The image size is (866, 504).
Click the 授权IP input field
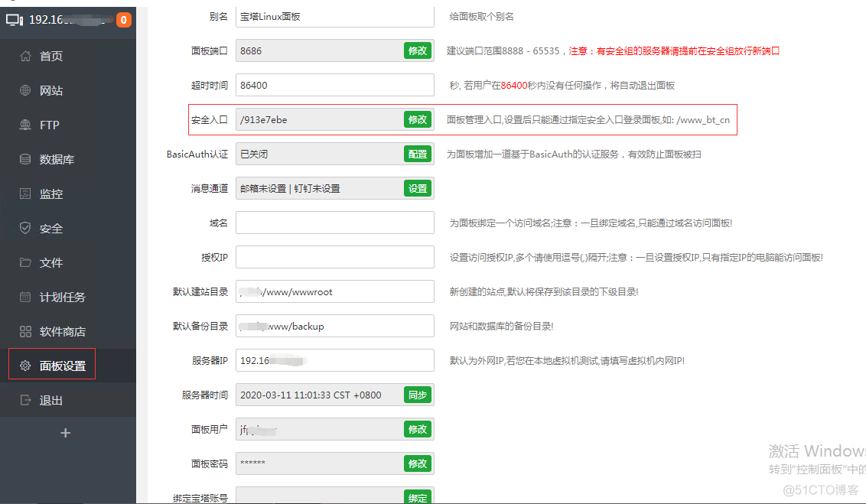334,257
